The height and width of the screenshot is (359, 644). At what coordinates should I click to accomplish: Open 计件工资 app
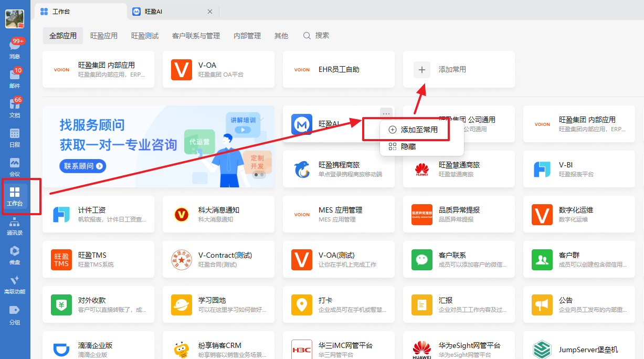click(99, 214)
